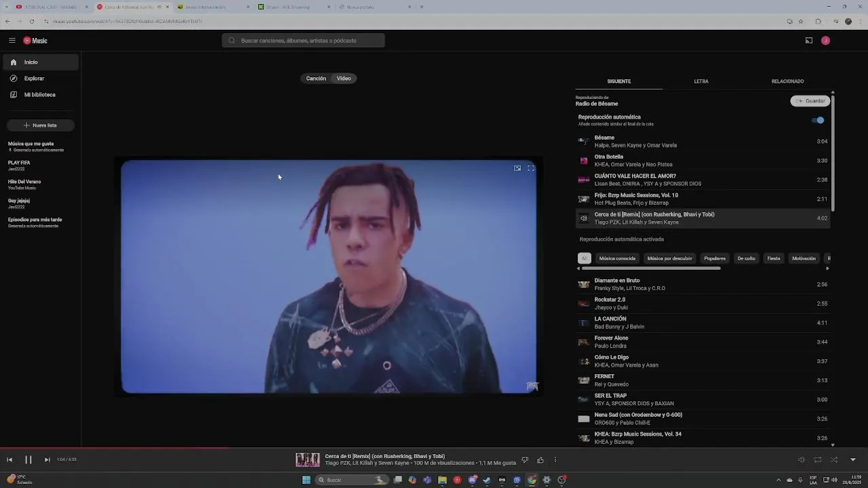Select Populares filter chip
Viewport: 868px width, 488px height.
[715, 258]
